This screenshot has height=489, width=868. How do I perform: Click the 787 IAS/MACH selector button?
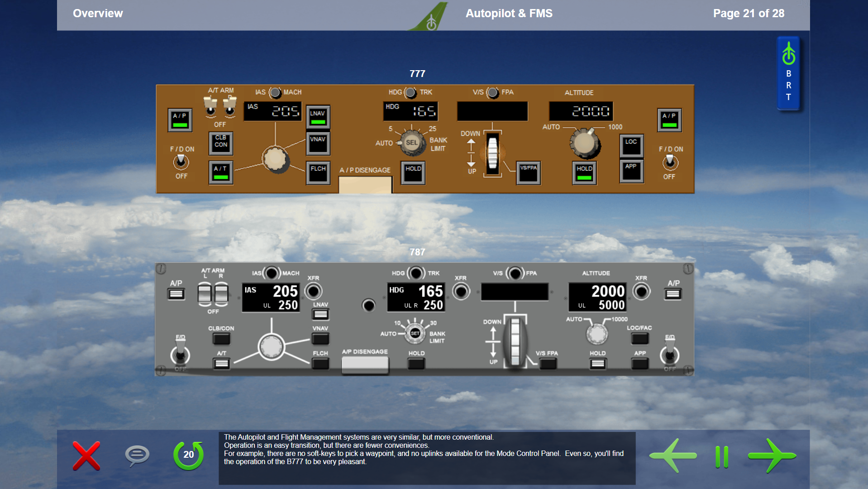point(272,273)
